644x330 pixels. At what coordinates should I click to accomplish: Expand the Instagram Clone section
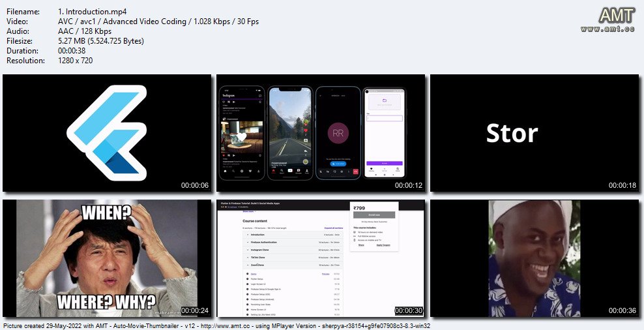293,250
